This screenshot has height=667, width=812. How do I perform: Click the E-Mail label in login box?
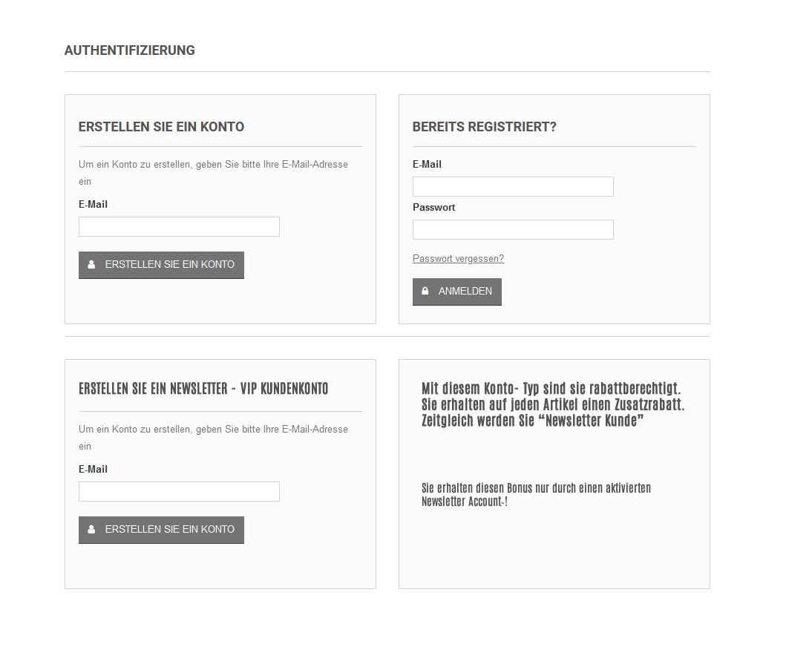[428, 164]
